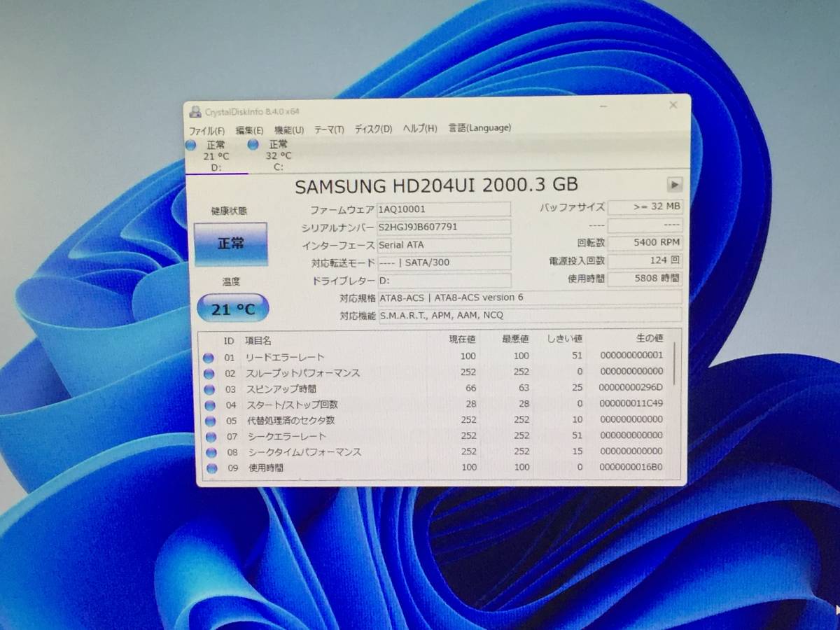Click the status orb for ID 01 row

(209, 358)
